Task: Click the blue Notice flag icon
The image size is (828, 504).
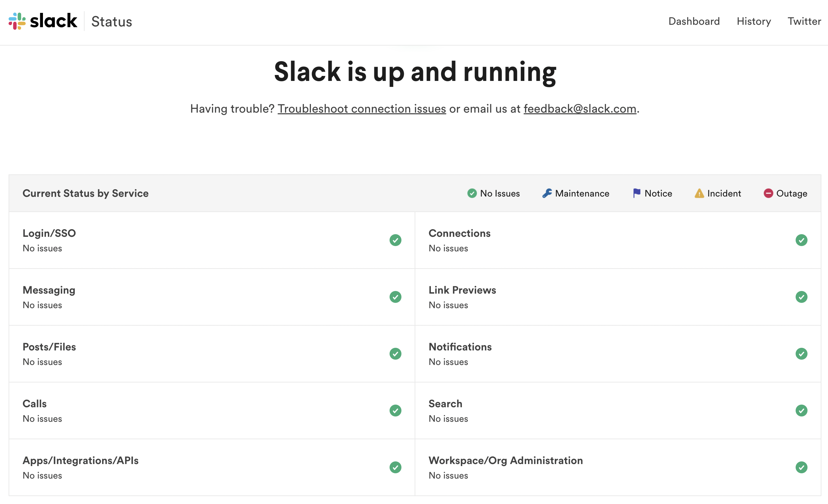Action: point(636,193)
